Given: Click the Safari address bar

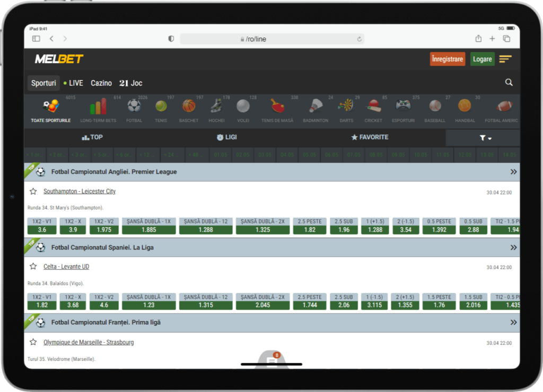Looking at the screenshot, I should pyautogui.click(x=272, y=39).
